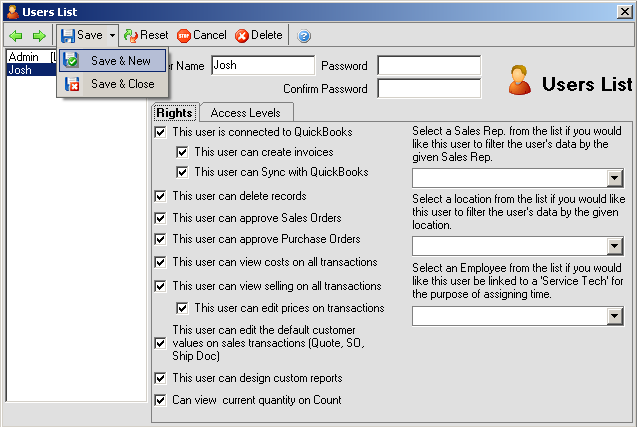The height and width of the screenshot is (427, 637).
Task: Disable 'This user can design custom reports'
Action: pyautogui.click(x=161, y=378)
